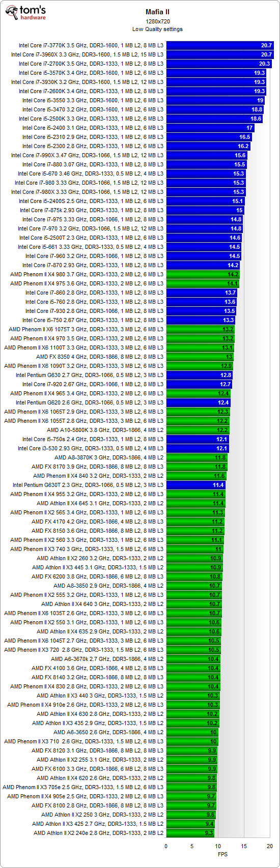Click the AMD FX 8100 2.8 GHz label
The width and height of the screenshot is (280, 868).
pos(98,805)
